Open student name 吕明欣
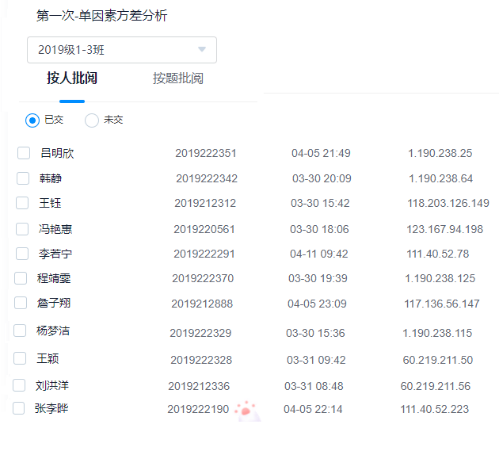Viewport: 500px width, 451px height. (x=57, y=153)
